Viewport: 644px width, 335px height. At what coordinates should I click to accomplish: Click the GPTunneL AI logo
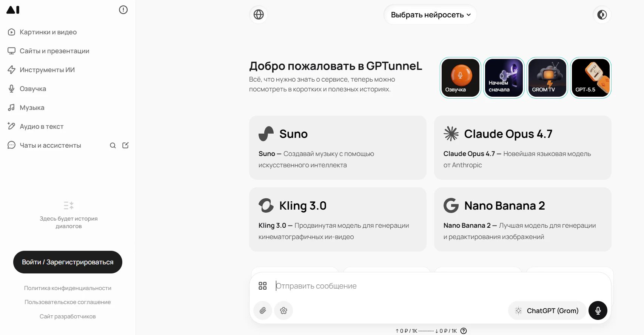point(13,10)
